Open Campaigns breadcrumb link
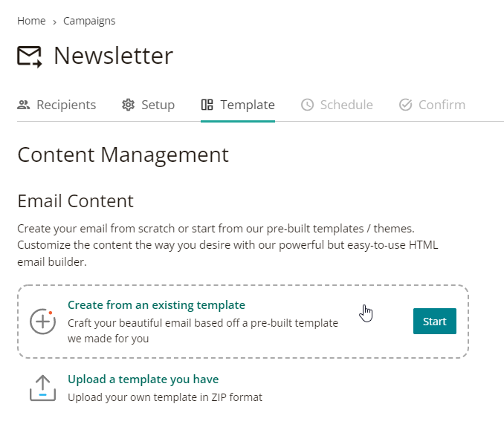This screenshot has height=427, width=504. (x=89, y=21)
